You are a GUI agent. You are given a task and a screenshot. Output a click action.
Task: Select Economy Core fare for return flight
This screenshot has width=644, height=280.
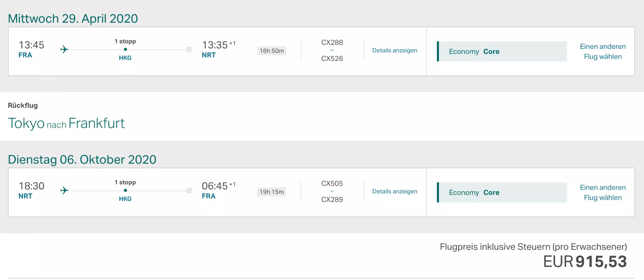[x=502, y=192]
